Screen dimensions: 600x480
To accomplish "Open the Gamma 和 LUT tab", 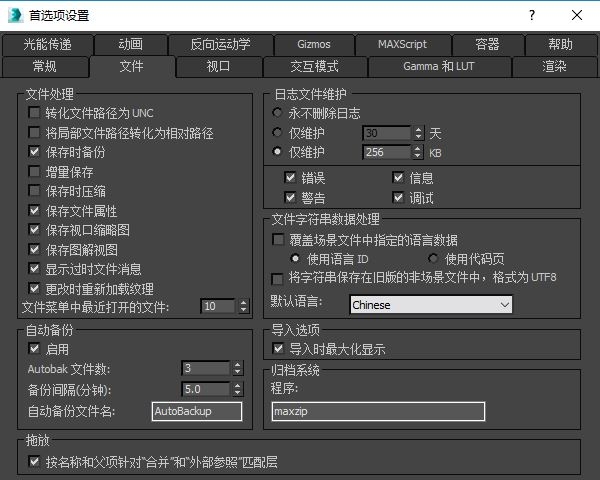I will (439, 67).
